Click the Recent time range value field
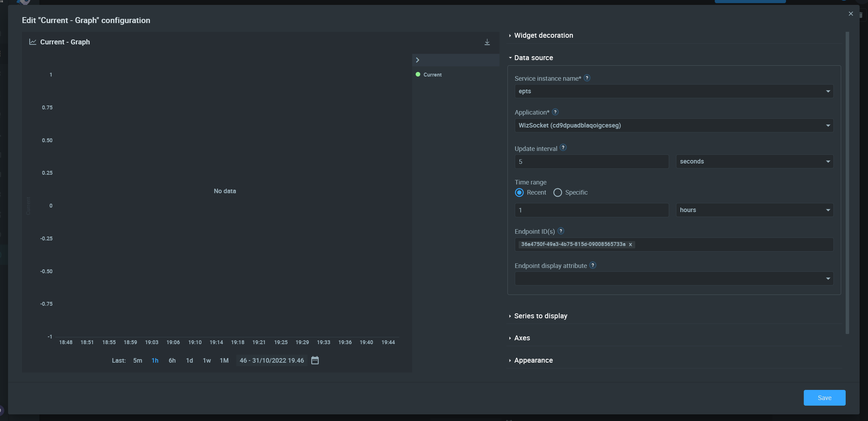868x421 pixels. pyautogui.click(x=592, y=210)
